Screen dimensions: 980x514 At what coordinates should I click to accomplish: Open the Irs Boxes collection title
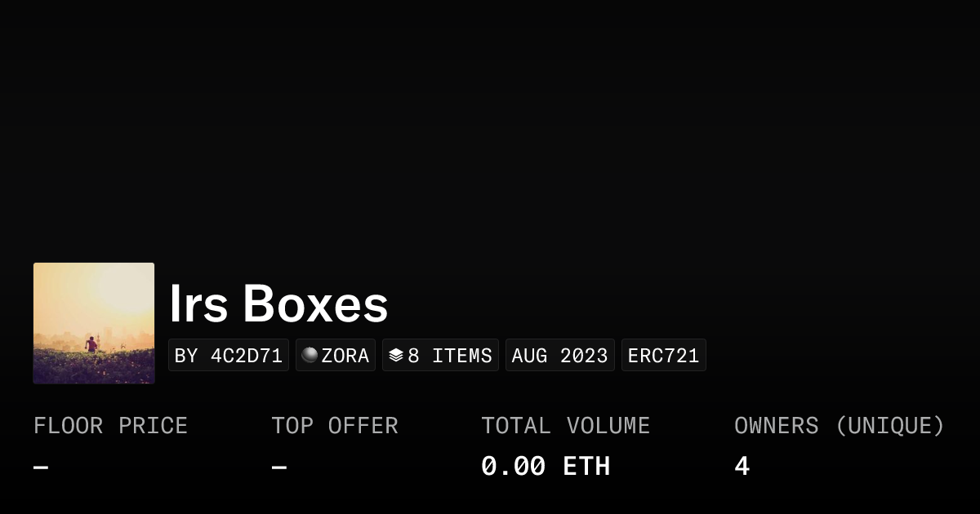tap(278, 304)
